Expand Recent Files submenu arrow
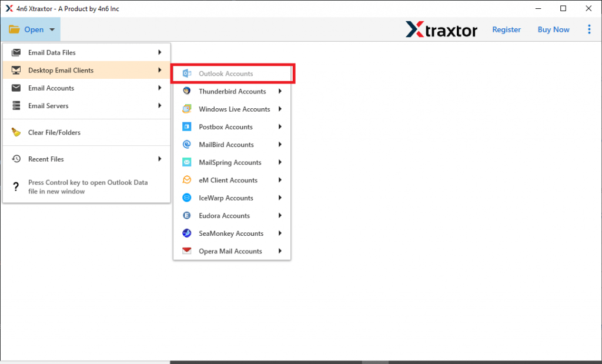Screen dimensions: 602x364 [x=160, y=159]
